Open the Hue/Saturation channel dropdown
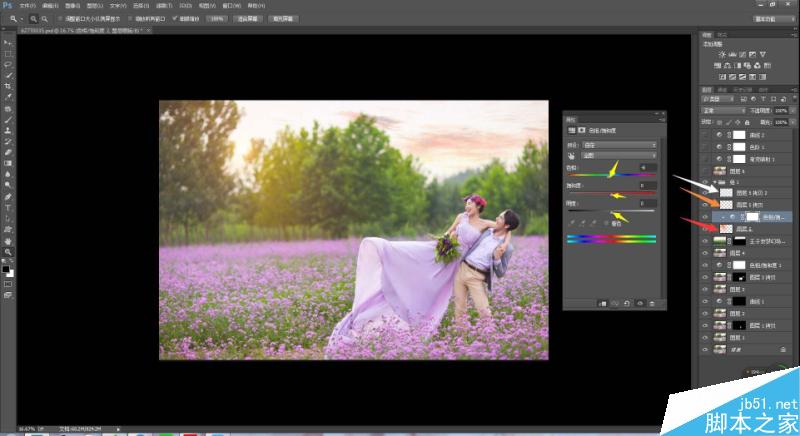Image resolution: width=800 pixels, height=436 pixels. [619, 156]
